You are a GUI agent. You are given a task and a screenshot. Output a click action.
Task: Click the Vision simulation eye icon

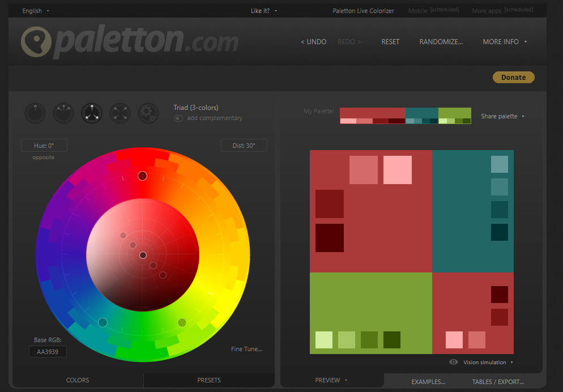pyautogui.click(x=454, y=362)
